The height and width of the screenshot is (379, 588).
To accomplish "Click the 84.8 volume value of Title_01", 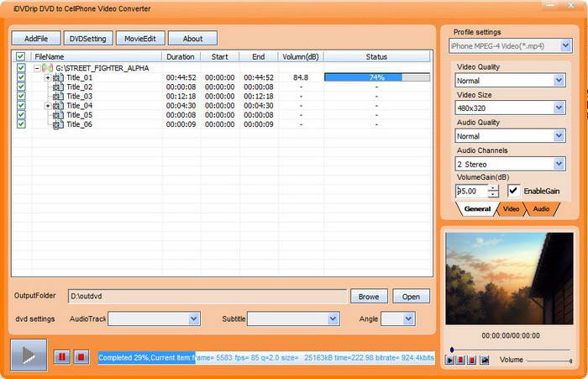I will point(301,77).
